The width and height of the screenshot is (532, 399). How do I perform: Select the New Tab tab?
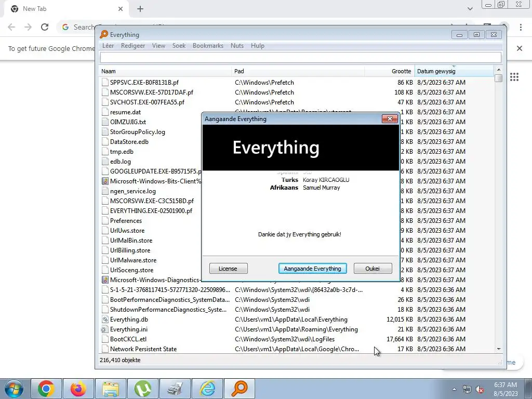pos(66,9)
